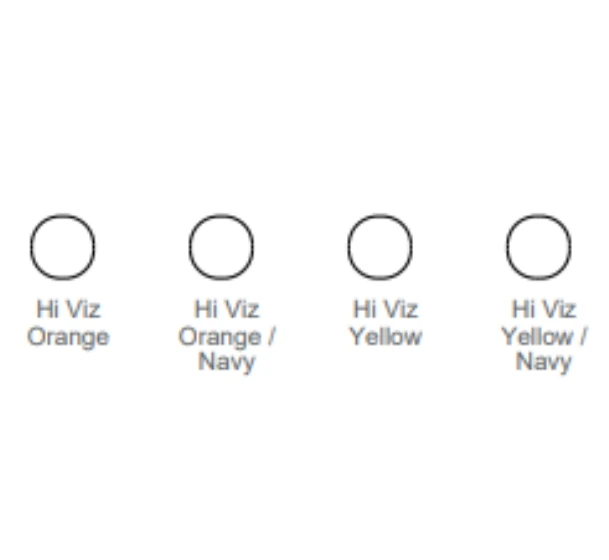The height and width of the screenshot is (560, 609).
Task: Enable the first swatch option, Hi Viz Orange
Action: point(63,247)
